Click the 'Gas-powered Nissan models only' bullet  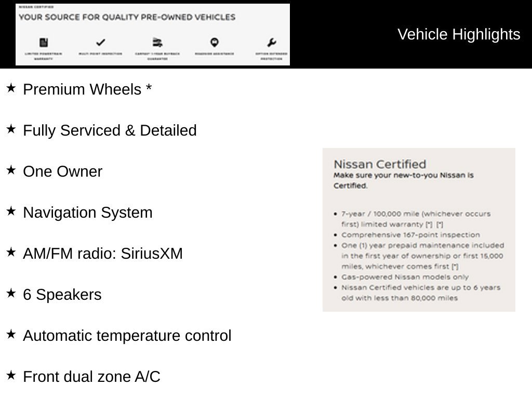tap(405, 277)
